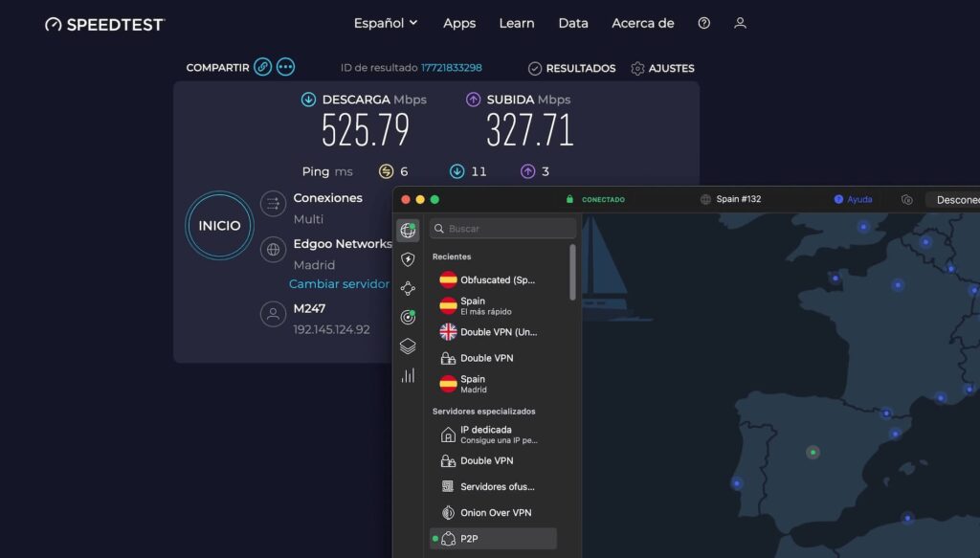The width and height of the screenshot is (980, 558).
Task: Click the Ayuda help link
Action: [x=853, y=199]
